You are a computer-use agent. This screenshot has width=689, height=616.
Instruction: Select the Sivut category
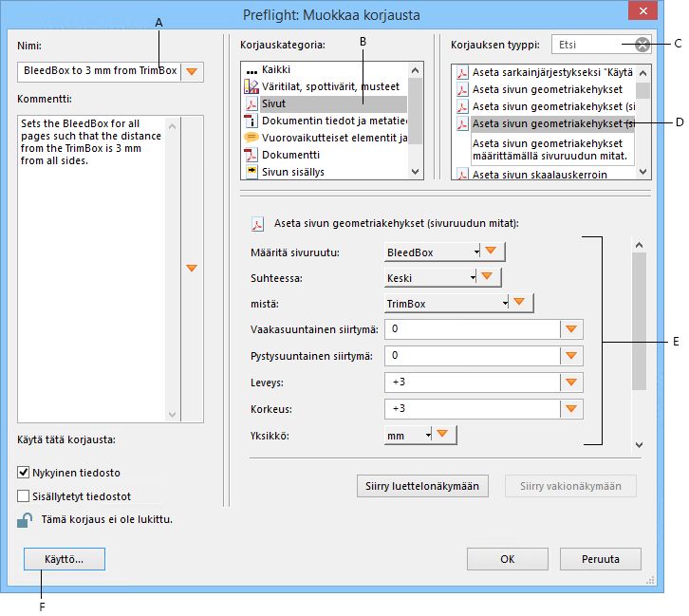point(326,103)
